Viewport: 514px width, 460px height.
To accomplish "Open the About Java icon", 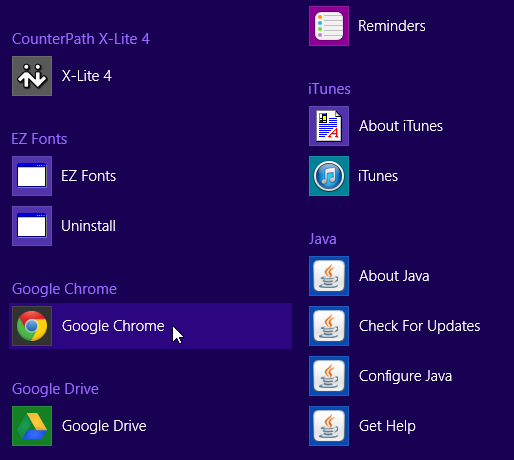I will pyautogui.click(x=329, y=276).
